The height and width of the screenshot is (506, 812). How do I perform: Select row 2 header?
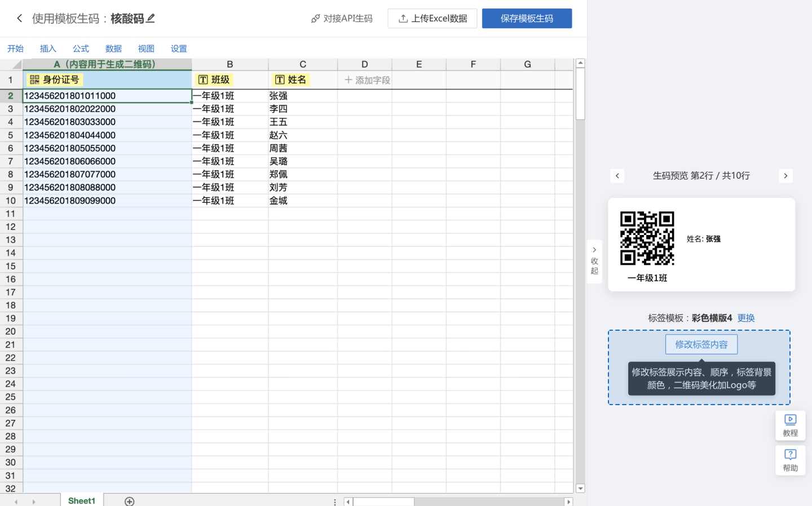[x=11, y=96]
